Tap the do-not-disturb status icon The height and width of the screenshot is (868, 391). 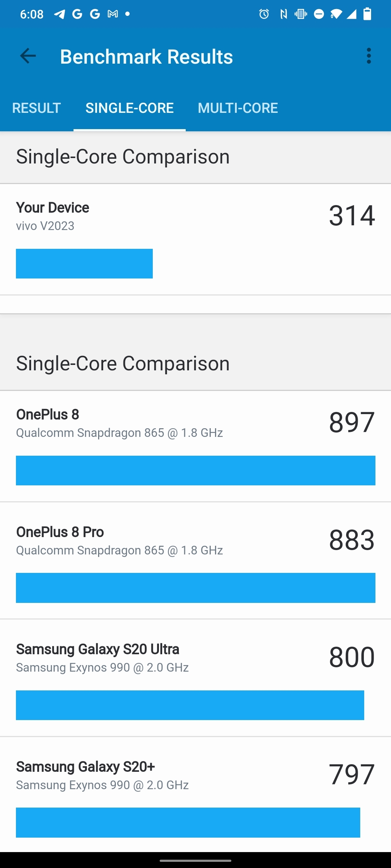(319, 14)
